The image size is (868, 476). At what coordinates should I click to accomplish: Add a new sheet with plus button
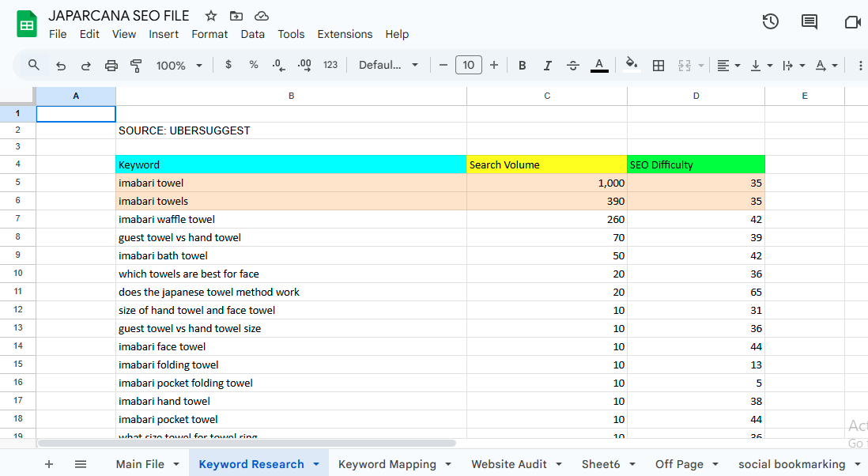tap(49, 464)
